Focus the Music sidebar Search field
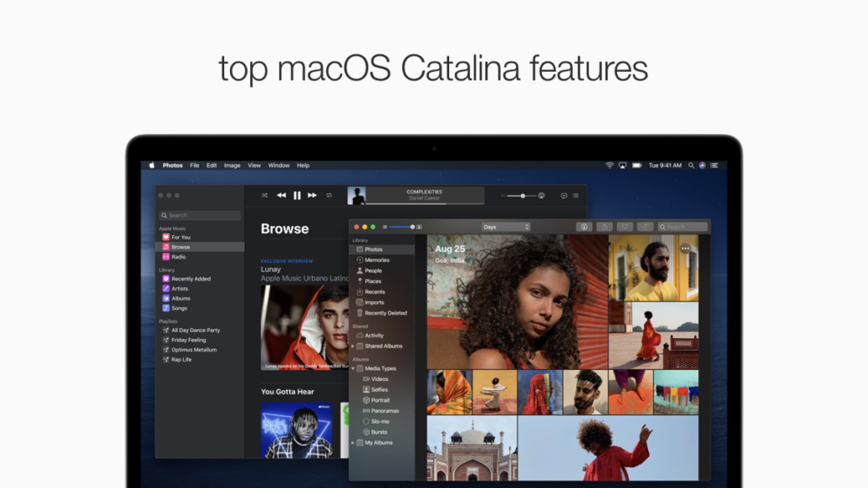 200,215
